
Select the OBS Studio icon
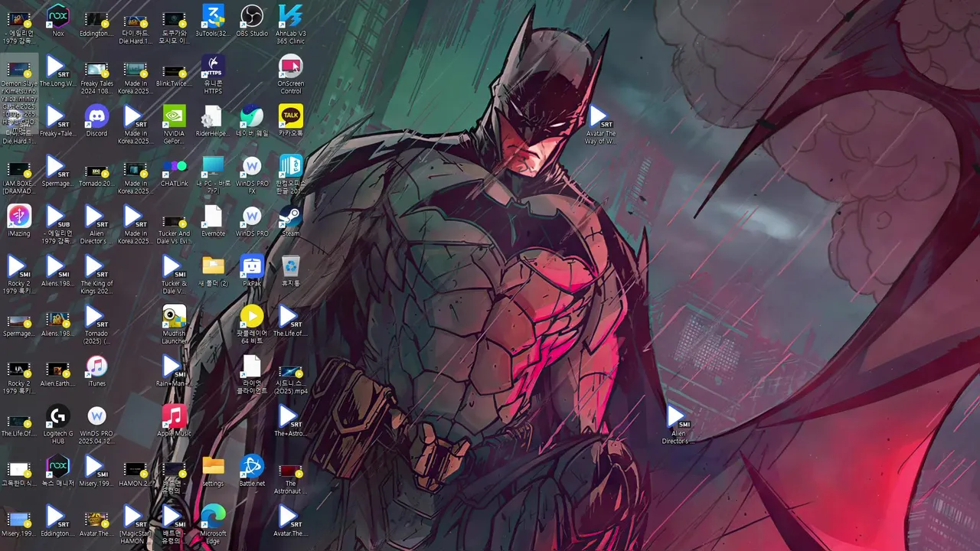(x=252, y=21)
